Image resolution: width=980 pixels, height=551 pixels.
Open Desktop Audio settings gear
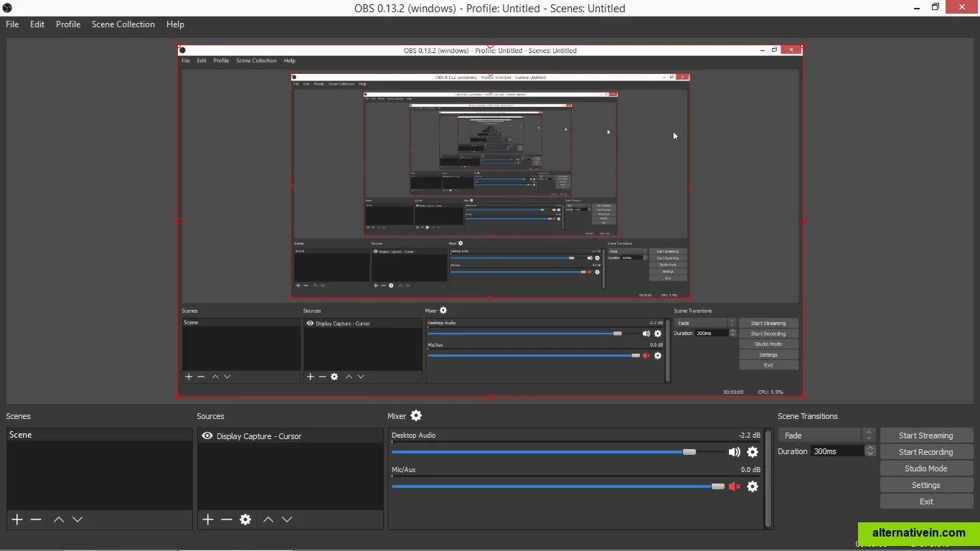(x=753, y=452)
